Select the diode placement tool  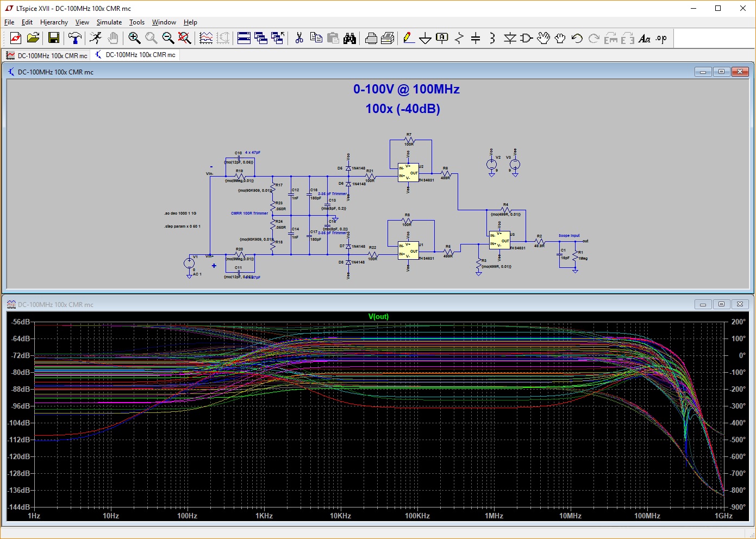510,38
